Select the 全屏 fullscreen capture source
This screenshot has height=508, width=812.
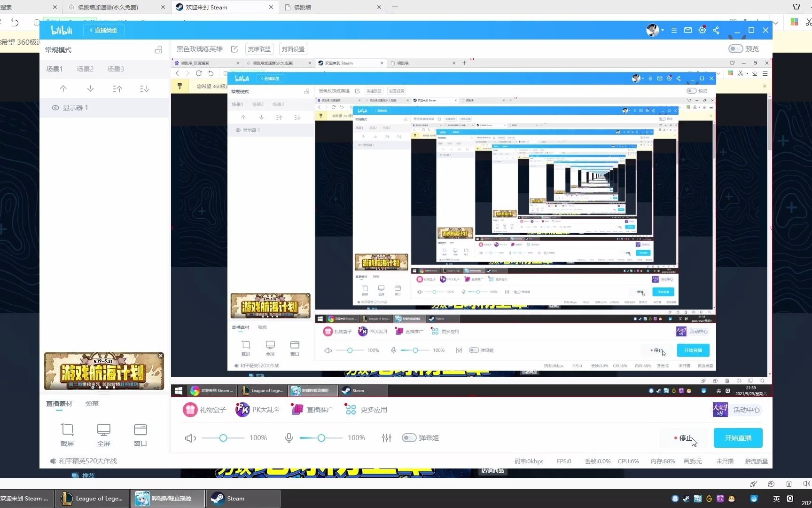click(x=103, y=434)
